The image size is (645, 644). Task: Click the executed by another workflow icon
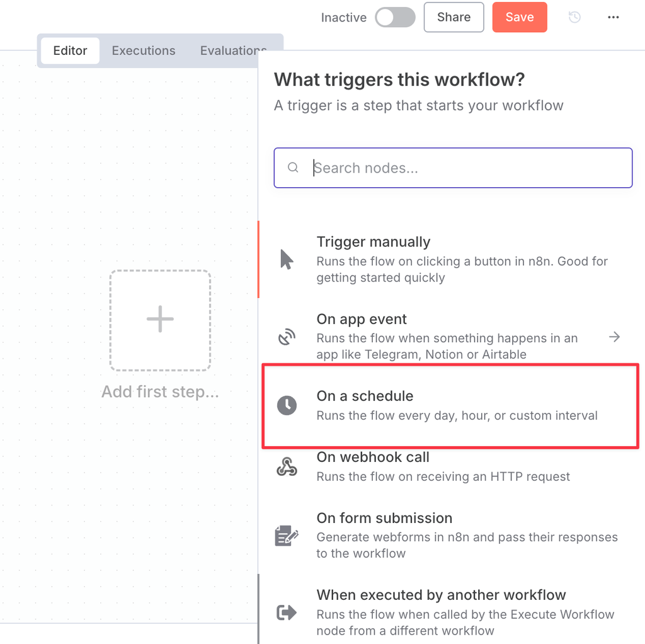[287, 612]
